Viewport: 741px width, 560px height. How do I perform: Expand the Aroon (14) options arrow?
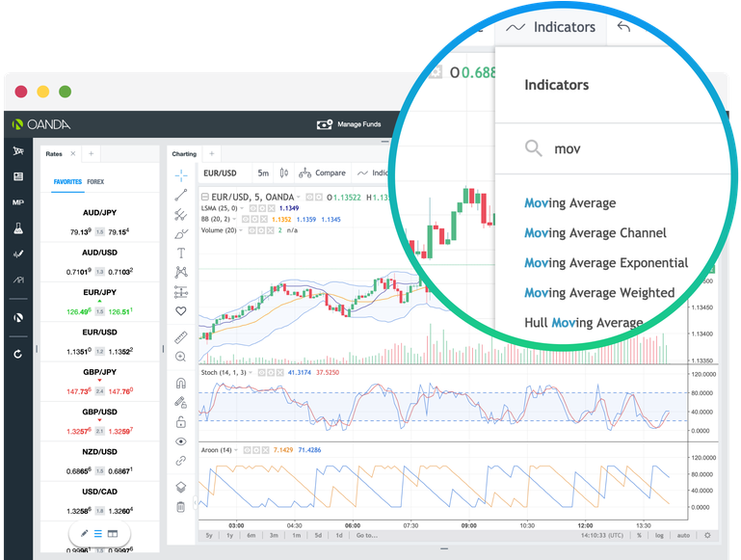pyautogui.click(x=236, y=450)
